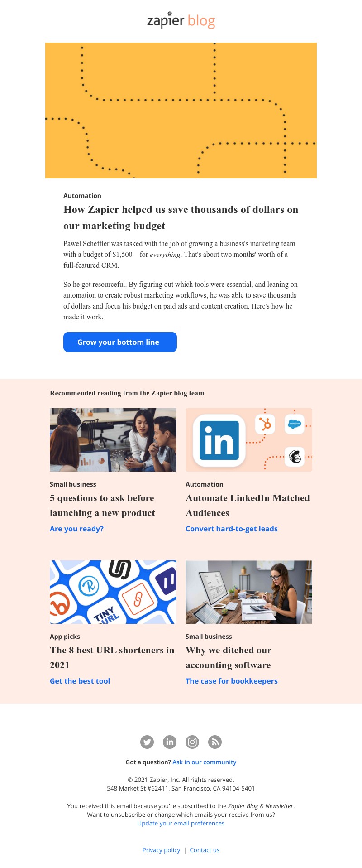Screen dimensions: 362x868
Task: Open Update your email preferences link
Action: (181, 823)
